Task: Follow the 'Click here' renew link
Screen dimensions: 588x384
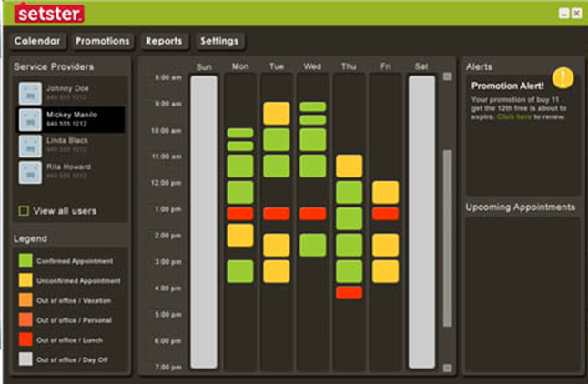Action: pyautogui.click(x=510, y=117)
